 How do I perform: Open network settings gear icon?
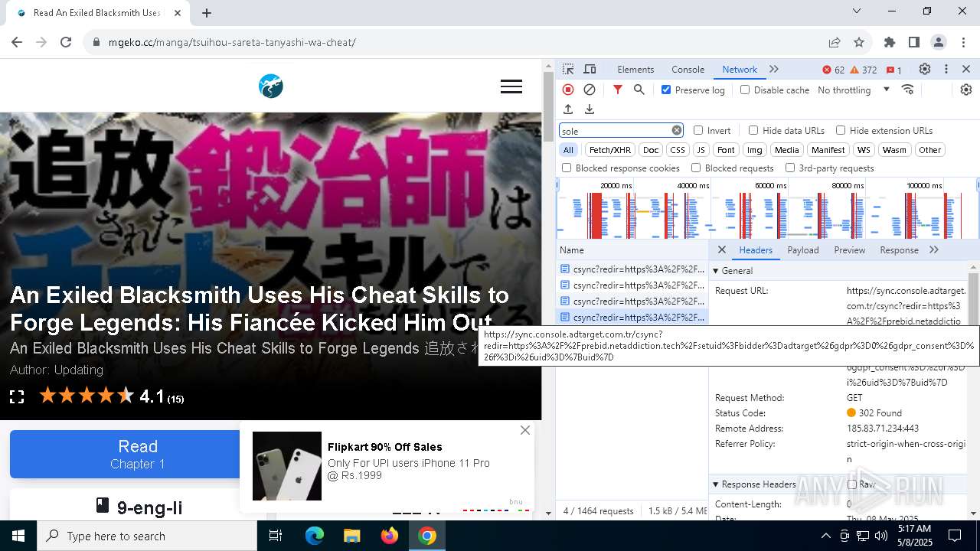966,90
